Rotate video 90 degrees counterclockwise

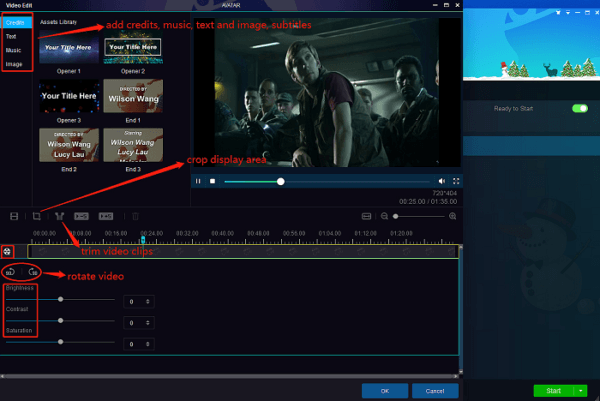click(x=10, y=272)
